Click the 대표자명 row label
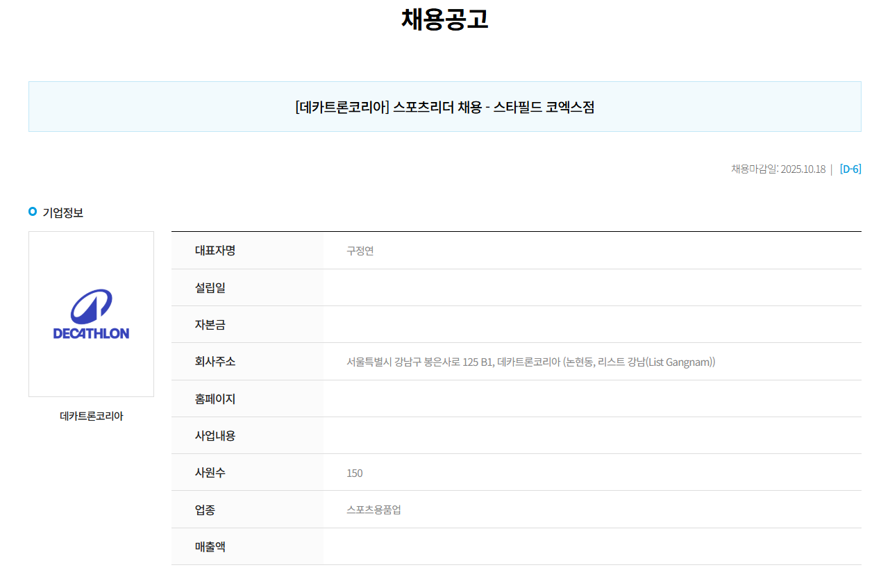The image size is (890, 588). (x=215, y=251)
